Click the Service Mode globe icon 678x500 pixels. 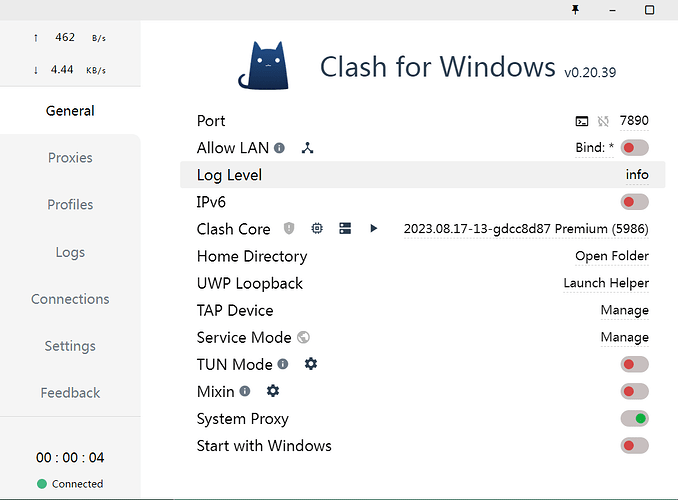coord(304,337)
